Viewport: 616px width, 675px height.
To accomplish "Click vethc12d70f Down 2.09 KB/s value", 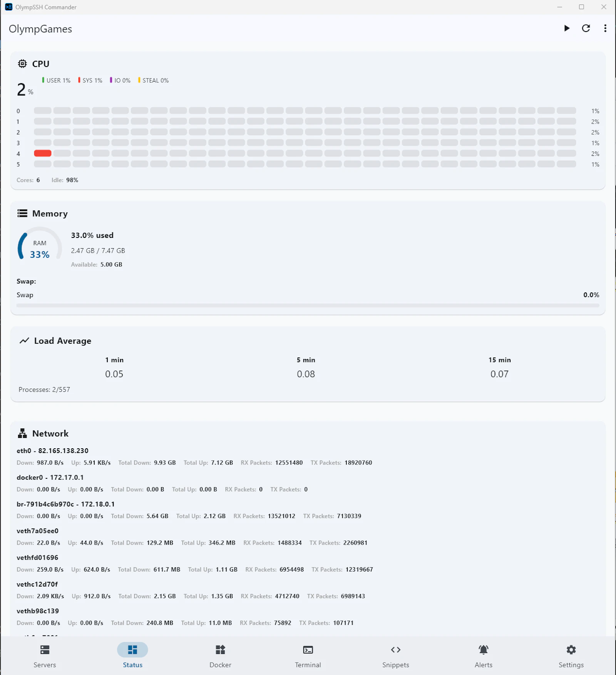I will click(x=50, y=596).
